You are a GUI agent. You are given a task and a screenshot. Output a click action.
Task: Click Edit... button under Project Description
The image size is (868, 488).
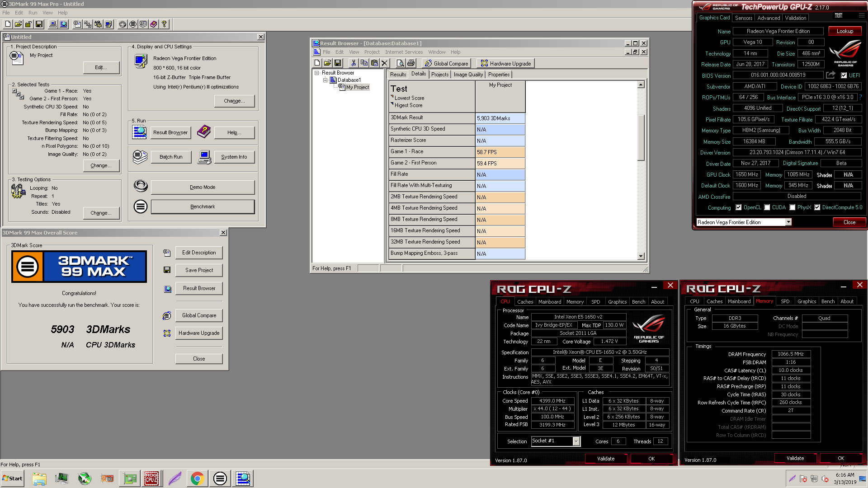[101, 67]
